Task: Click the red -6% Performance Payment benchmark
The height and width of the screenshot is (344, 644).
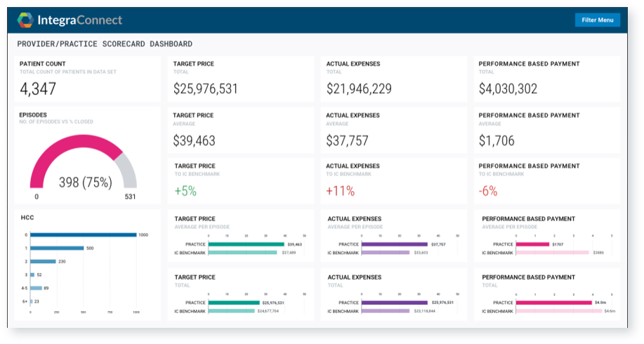Action: [489, 191]
